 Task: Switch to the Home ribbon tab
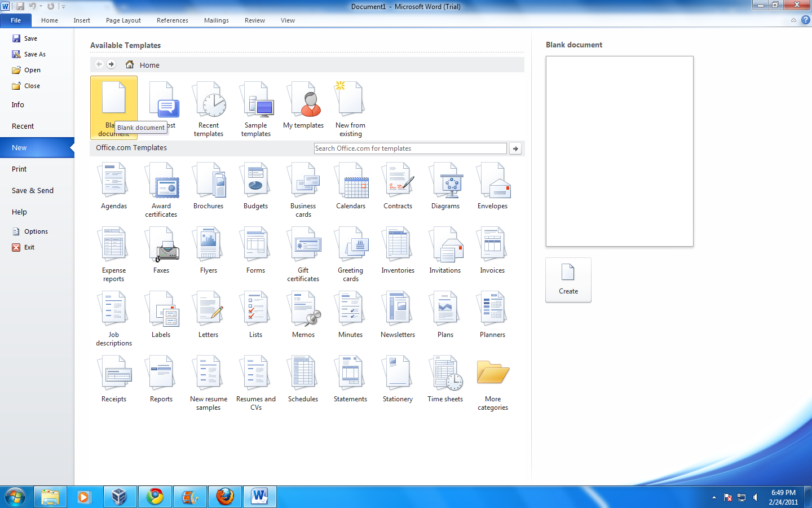[50, 20]
